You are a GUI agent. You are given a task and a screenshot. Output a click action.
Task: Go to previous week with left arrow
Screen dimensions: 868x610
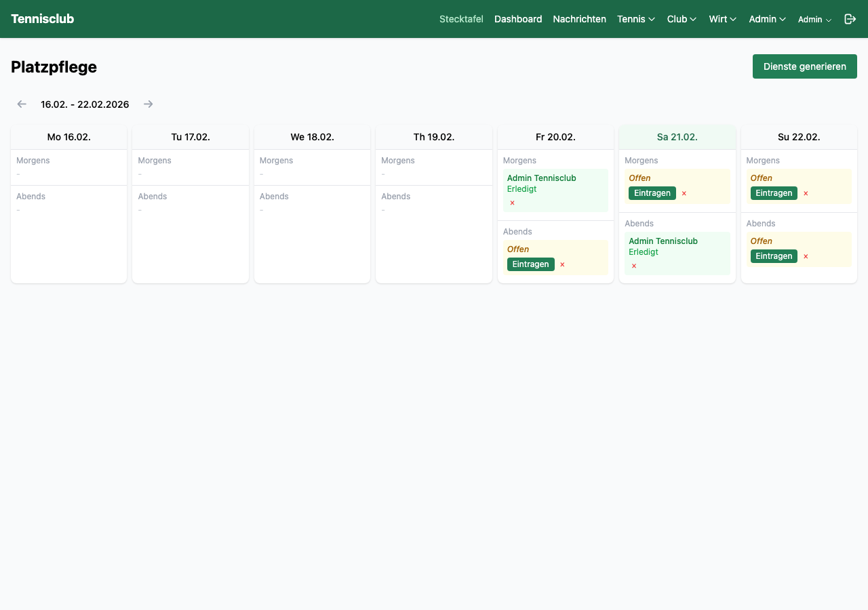pyautogui.click(x=22, y=104)
